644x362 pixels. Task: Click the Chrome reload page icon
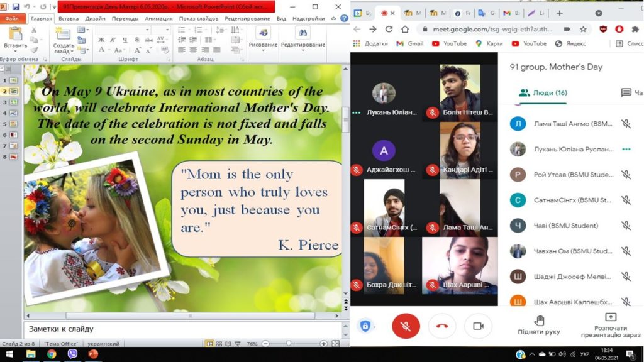point(389,29)
